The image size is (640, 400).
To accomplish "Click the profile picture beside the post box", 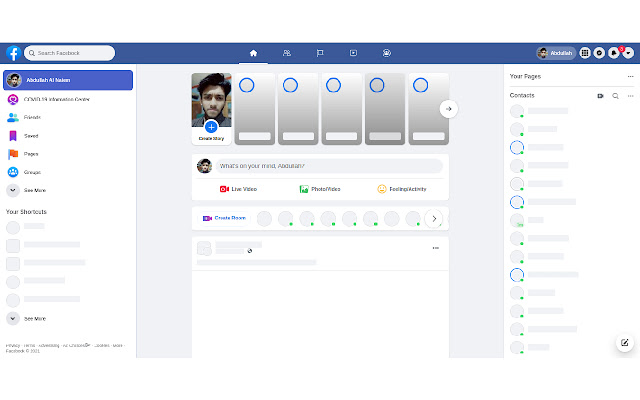I will [x=204, y=166].
